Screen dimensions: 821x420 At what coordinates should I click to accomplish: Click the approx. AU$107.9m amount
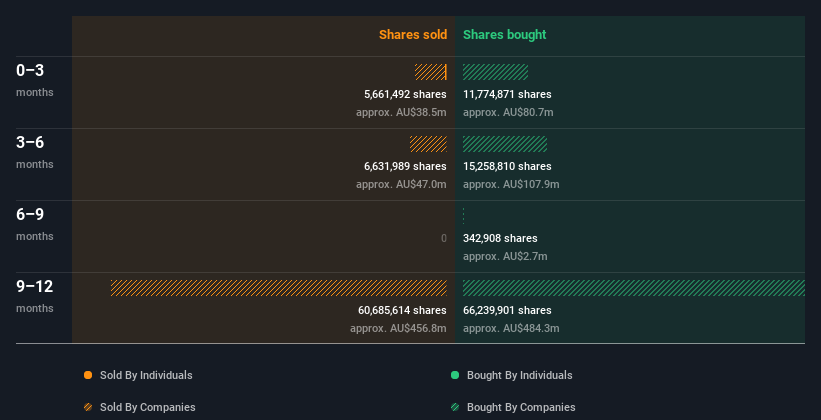[x=511, y=184]
